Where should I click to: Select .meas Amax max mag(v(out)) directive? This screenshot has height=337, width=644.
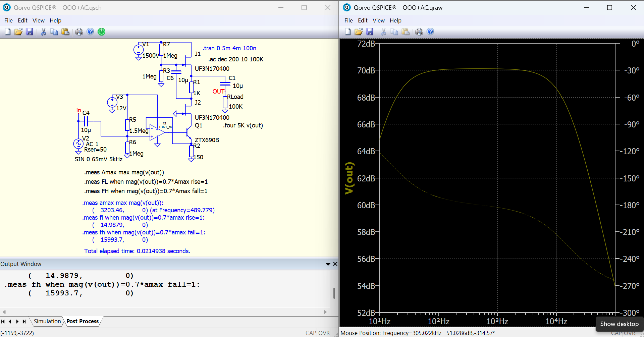pyautogui.click(x=124, y=172)
